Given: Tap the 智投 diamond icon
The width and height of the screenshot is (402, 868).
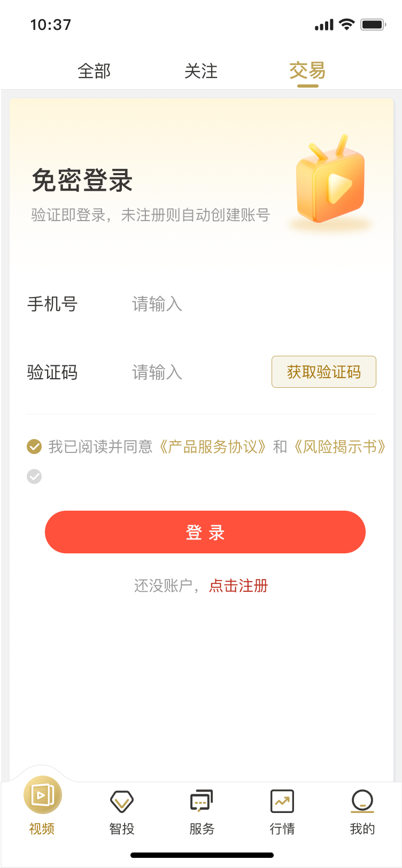Looking at the screenshot, I should coord(122,801).
